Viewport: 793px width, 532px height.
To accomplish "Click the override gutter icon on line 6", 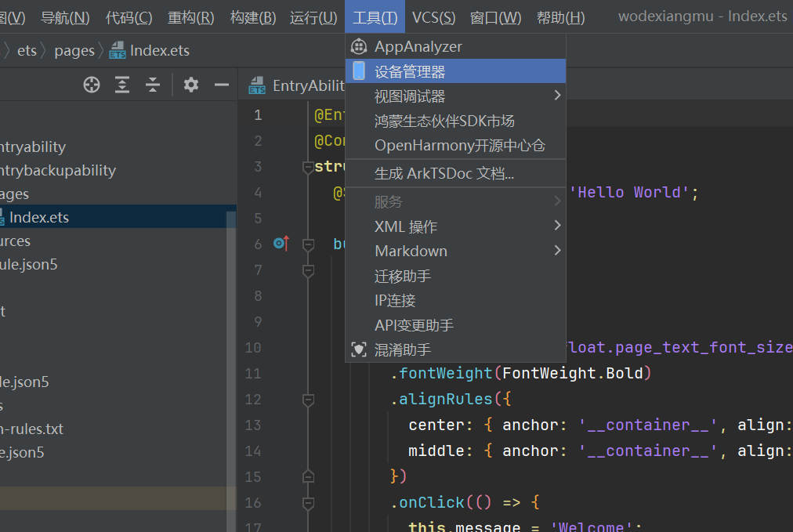I will (281, 244).
